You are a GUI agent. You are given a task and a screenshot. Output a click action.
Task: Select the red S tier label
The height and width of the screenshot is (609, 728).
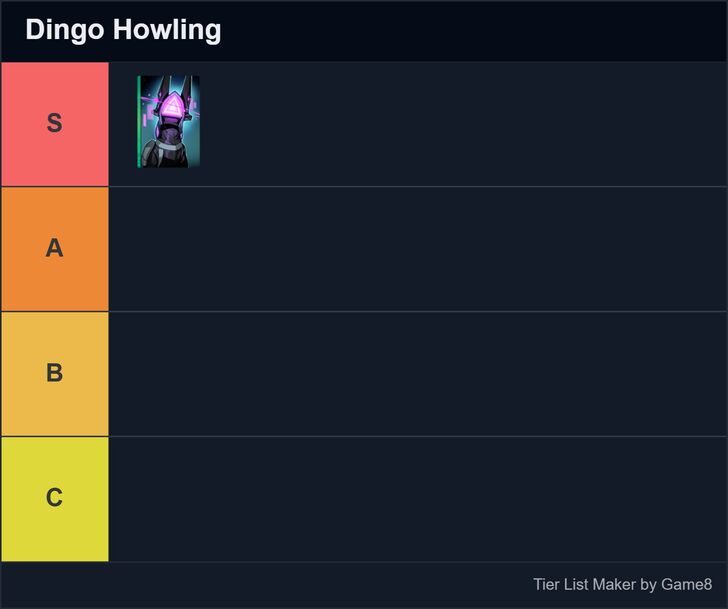pyautogui.click(x=54, y=124)
